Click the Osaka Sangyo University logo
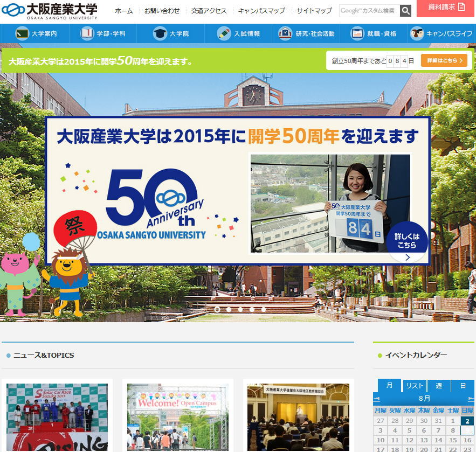This screenshot has height=452, width=476. tap(50, 11)
